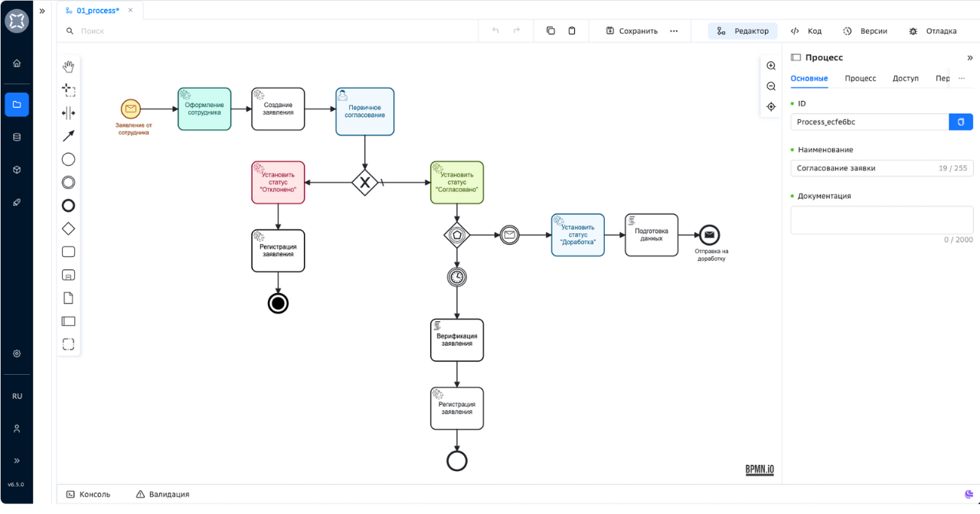Close the 01_process* tab
This screenshot has width=980, height=514.
click(130, 11)
